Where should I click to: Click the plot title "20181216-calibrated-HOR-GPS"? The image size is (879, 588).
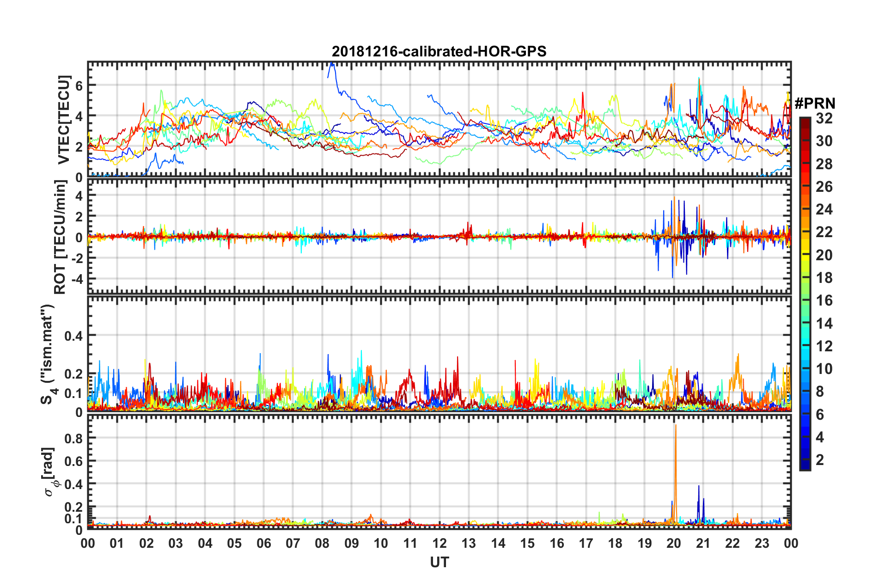tap(439, 51)
